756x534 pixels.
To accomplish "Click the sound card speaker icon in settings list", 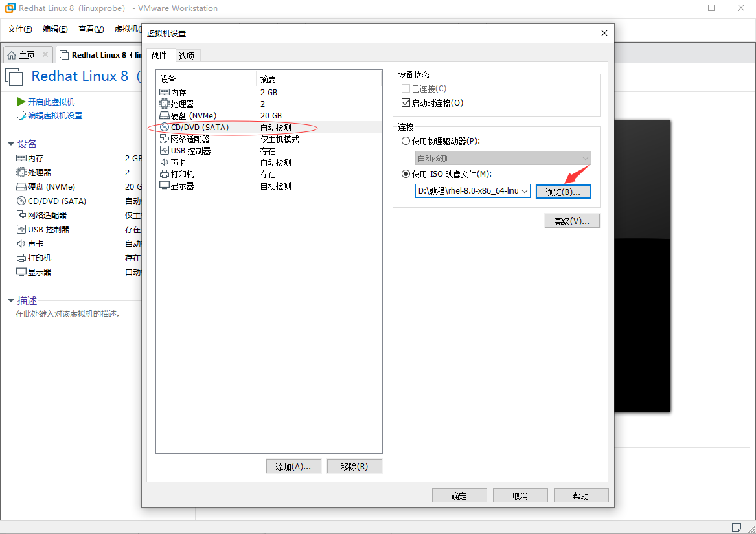I will tap(165, 162).
